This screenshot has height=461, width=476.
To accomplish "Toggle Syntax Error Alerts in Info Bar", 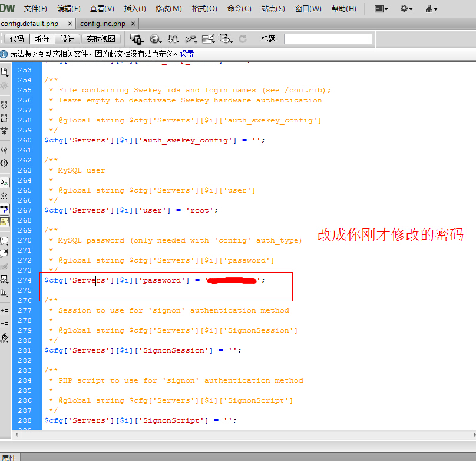I will coord(4,221).
